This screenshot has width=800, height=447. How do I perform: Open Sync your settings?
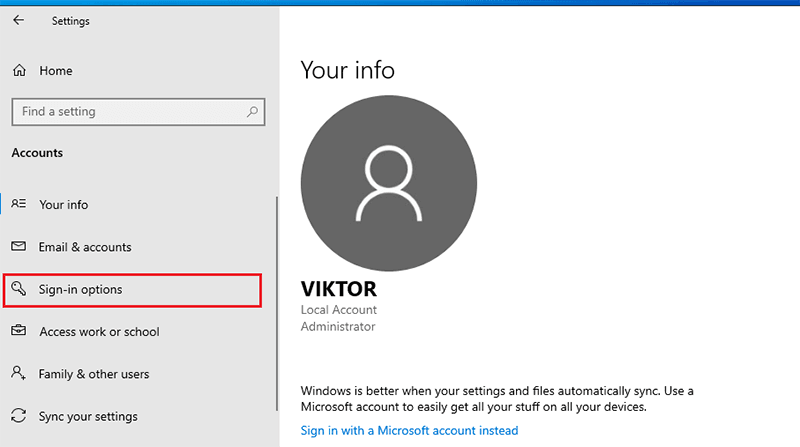pos(88,416)
